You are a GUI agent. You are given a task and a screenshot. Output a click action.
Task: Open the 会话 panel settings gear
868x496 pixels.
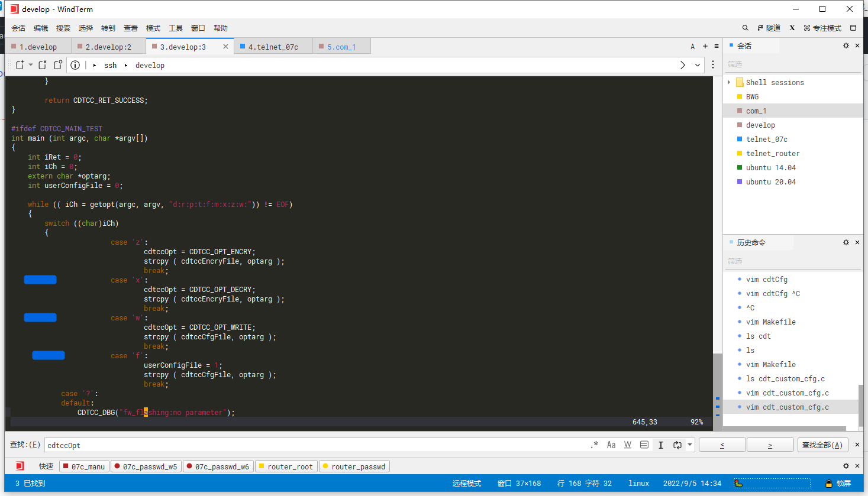point(846,46)
